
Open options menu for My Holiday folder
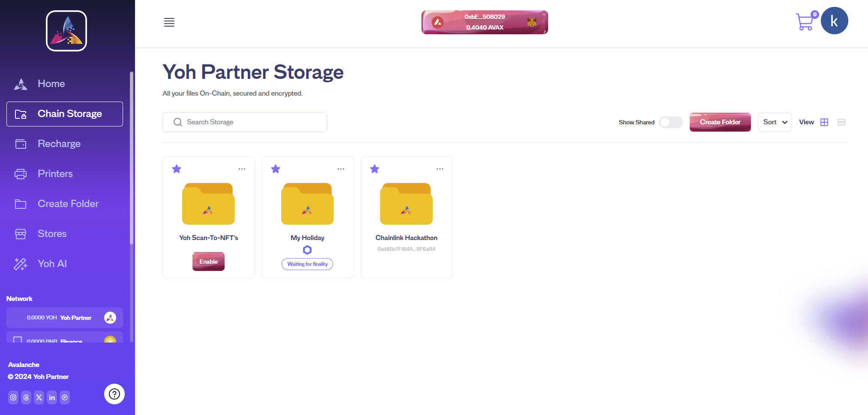pyautogui.click(x=341, y=169)
